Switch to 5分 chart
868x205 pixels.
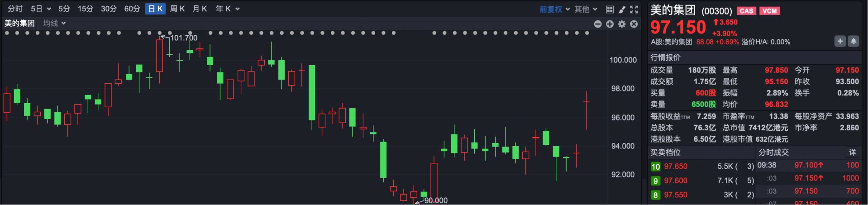[64, 9]
